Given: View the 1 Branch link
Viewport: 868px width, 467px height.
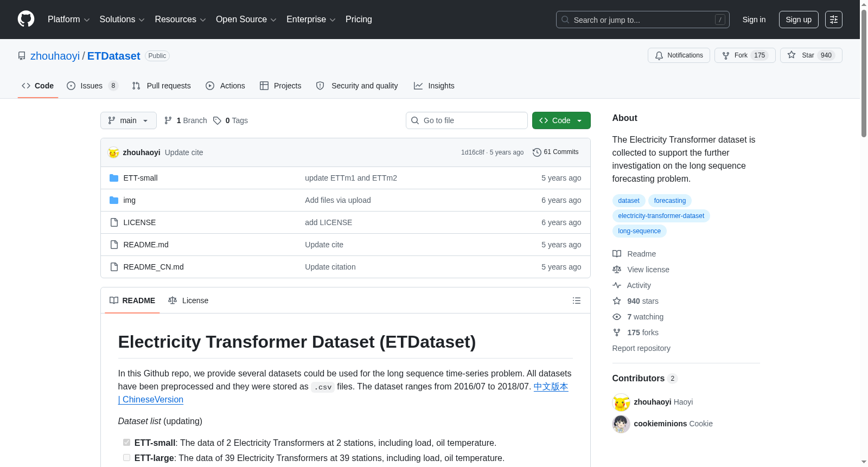Looking at the screenshot, I should [186, 120].
